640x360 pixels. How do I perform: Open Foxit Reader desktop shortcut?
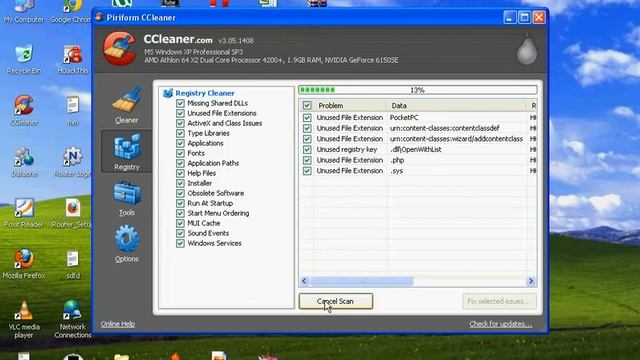(x=24, y=212)
